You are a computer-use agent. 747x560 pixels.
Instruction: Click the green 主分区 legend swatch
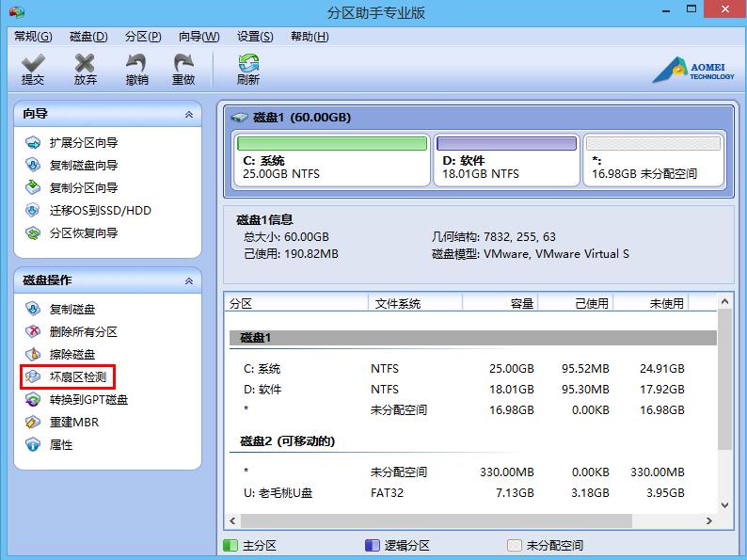click(230, 545)
